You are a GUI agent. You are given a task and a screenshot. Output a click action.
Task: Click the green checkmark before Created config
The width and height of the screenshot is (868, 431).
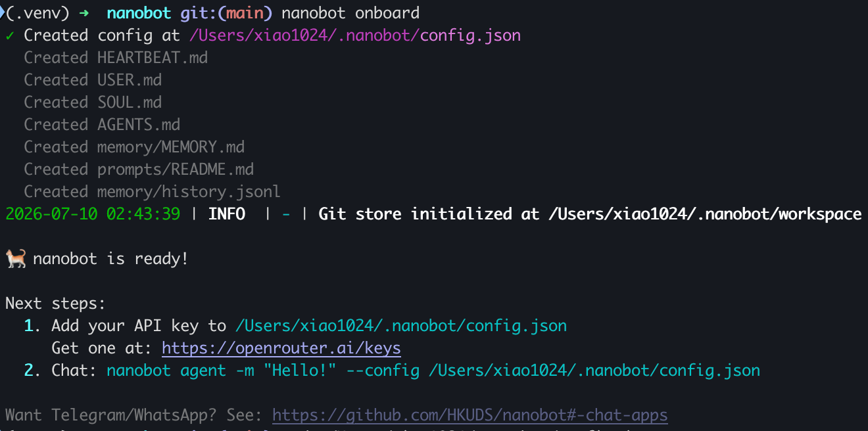pyautogui.click(x=9, y=35)
